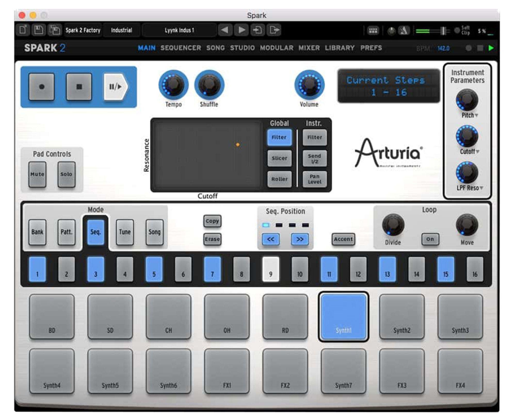Click the Shuffle knob

pyautogui.click(x=209, y=85)
